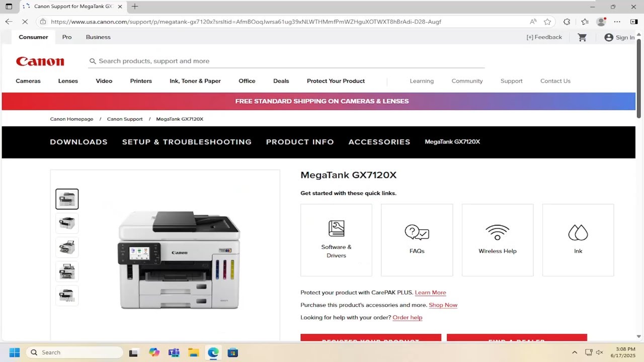Screen dimensions: 644x362
Task: Click the Feedback link
Action: coord(544,37)
